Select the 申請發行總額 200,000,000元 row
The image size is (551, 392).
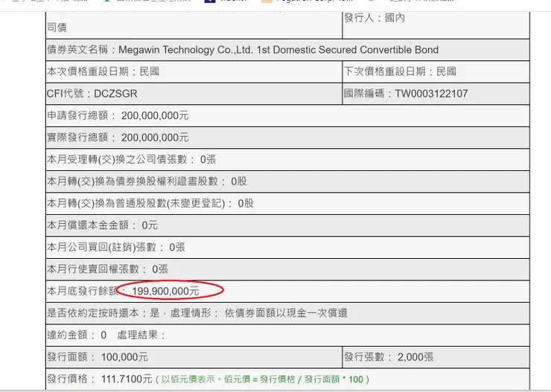(x=287, y=116)
